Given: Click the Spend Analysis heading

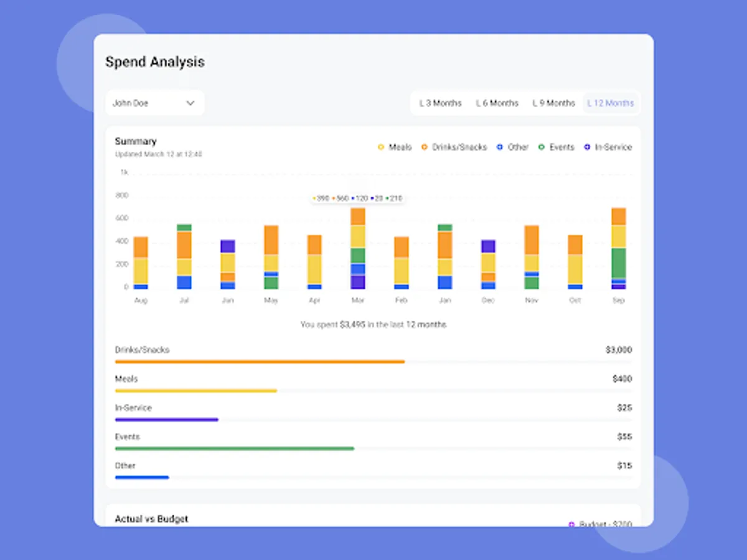Looking at the screenshot, I should (155, 62).
